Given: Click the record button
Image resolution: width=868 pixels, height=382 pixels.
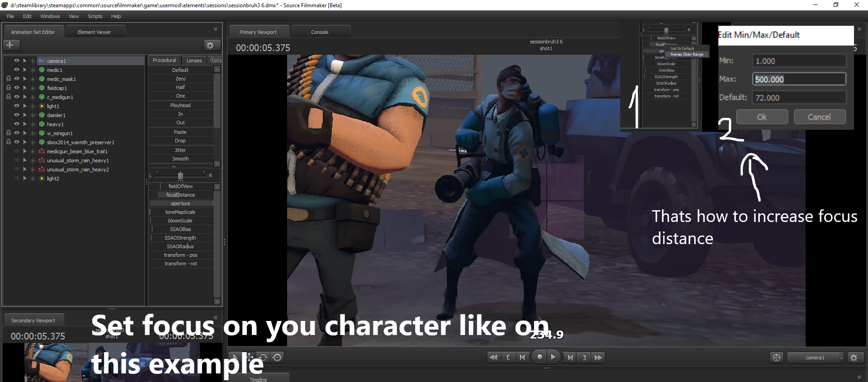Looking at the screenshot, I should [x=539, y=357].
